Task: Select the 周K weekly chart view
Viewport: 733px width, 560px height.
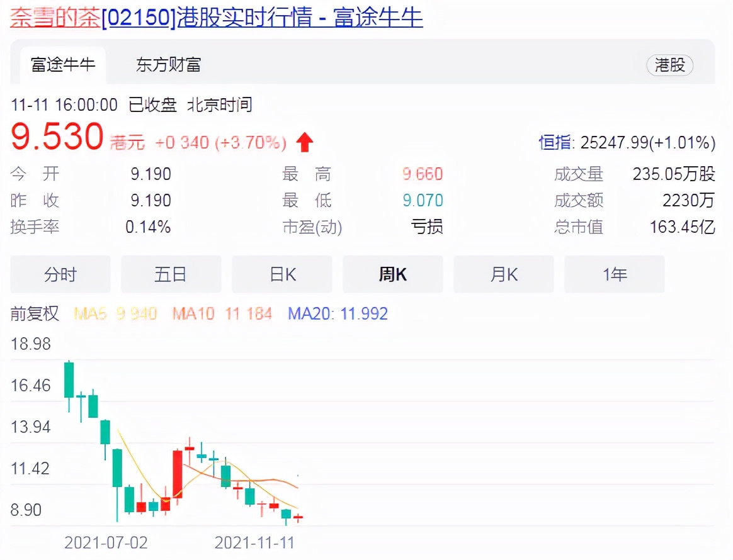Action: coord(392,274)
